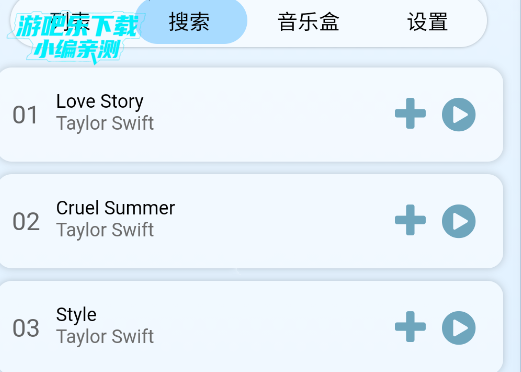Select track number 02
The width and height of the screenshot is (521, 372).
tap(26, 222)
